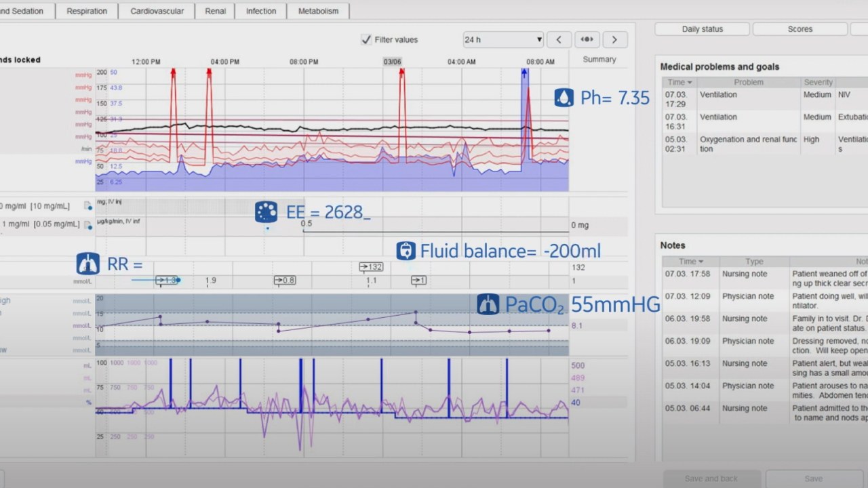Click the RR lungs icon
868x488 pixels.
(88, 264)
